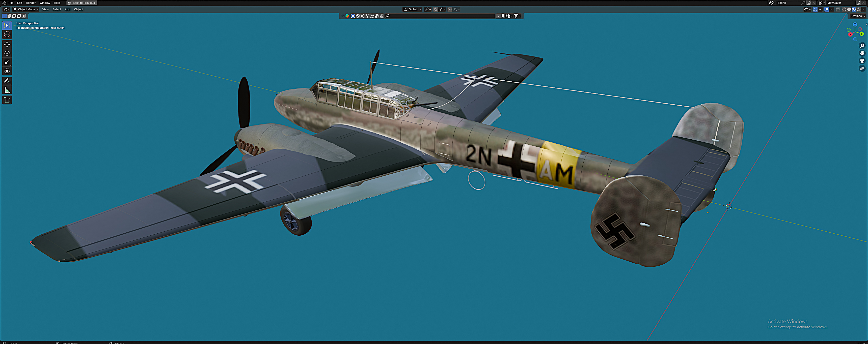Toggle snapping magnet button
This screenshot has height=344, width=868.
(x=435, y=9)
